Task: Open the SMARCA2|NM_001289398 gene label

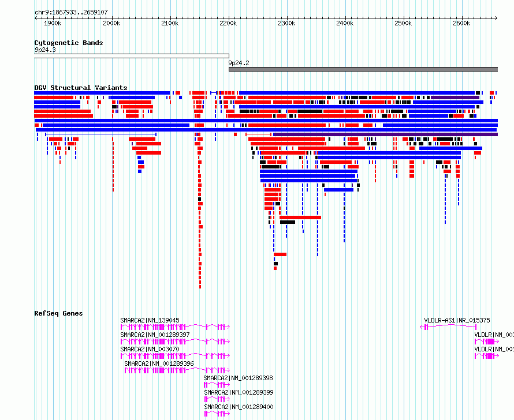Action: 239,378
